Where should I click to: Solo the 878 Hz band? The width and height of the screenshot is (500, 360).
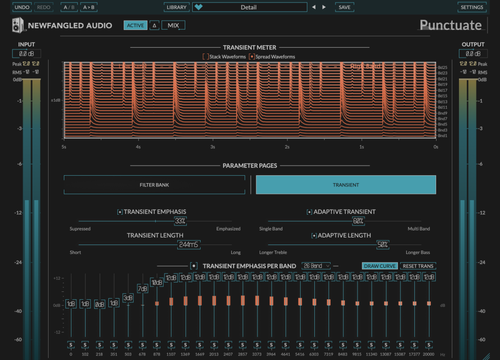coord(157,345)
